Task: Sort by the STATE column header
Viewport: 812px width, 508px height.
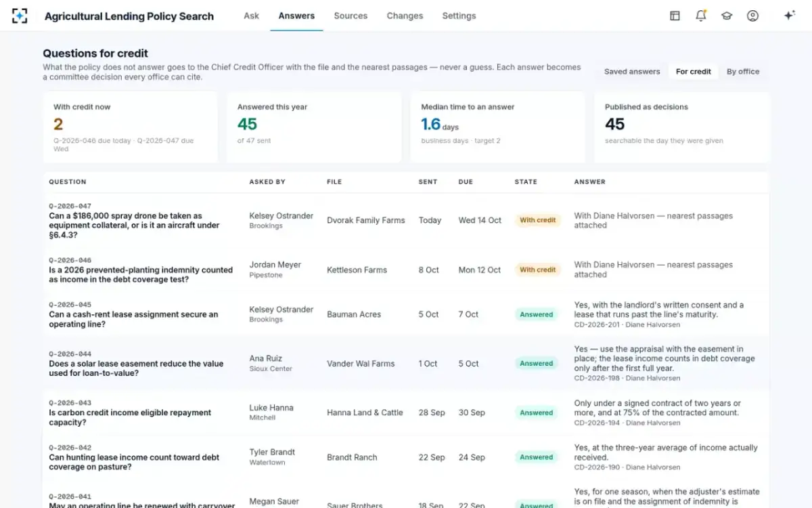Action: tap(526, 182)
